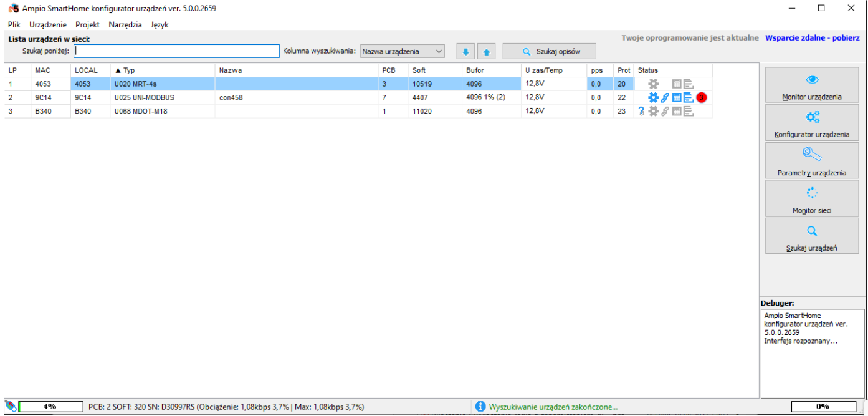Click the MAC column header
This screenshot has height=416, width=868.
[50, 70]
